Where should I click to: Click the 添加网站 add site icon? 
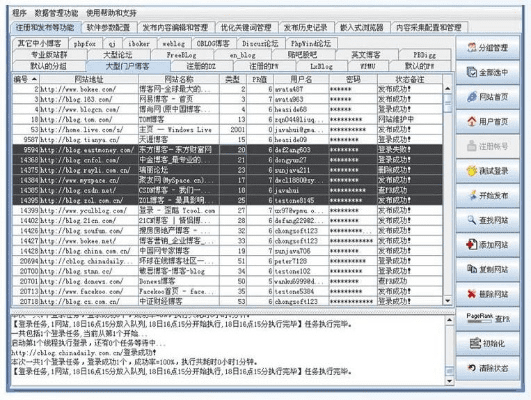[472, 245]
